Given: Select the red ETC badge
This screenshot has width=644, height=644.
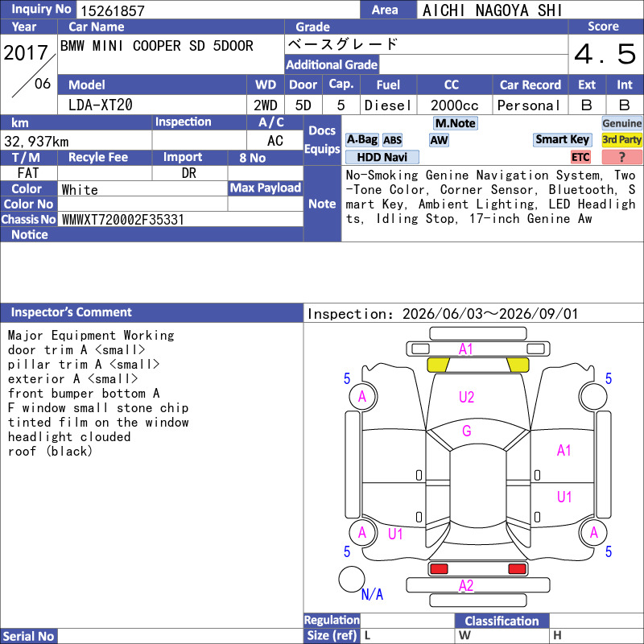Looking at the screenshot, I should (580, 157).
